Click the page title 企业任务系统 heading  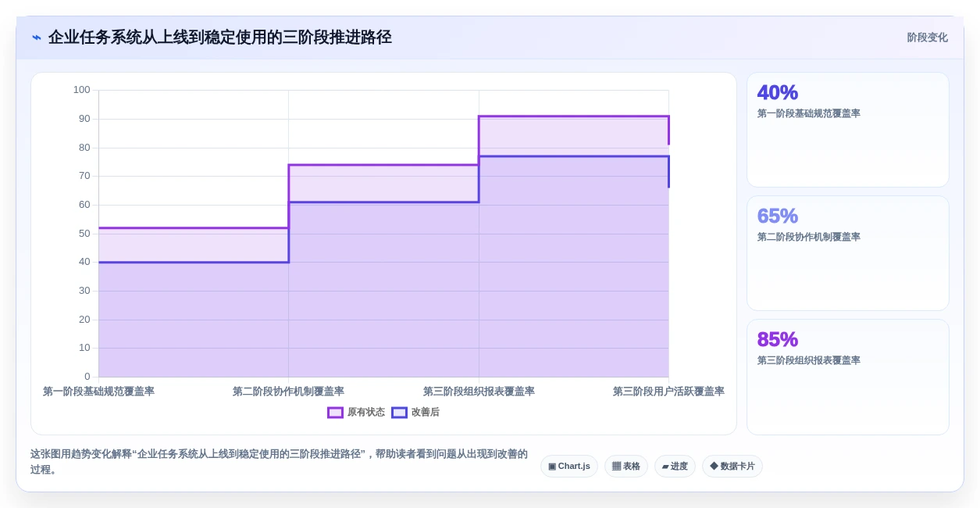pos(219,38)
